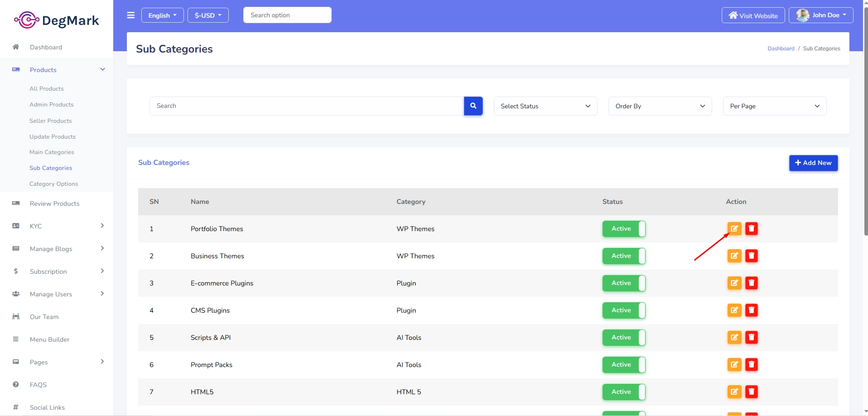
Task: Expand the Manage Blogs sidebar section
Action: (x=57, y=248)
